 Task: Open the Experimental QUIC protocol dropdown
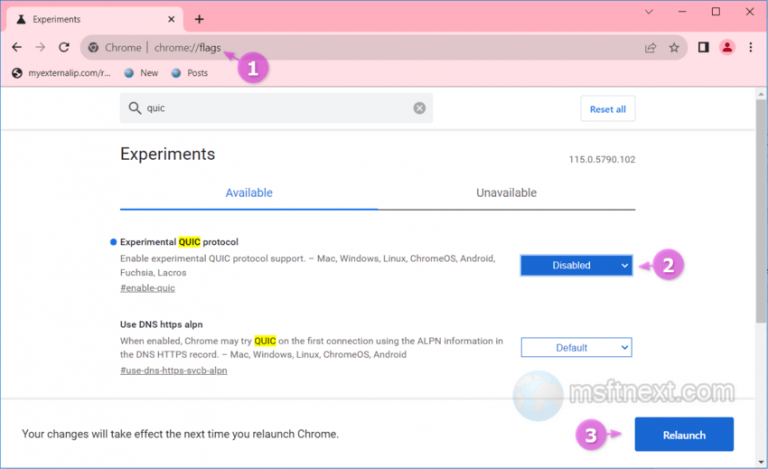tap(576, 265)
